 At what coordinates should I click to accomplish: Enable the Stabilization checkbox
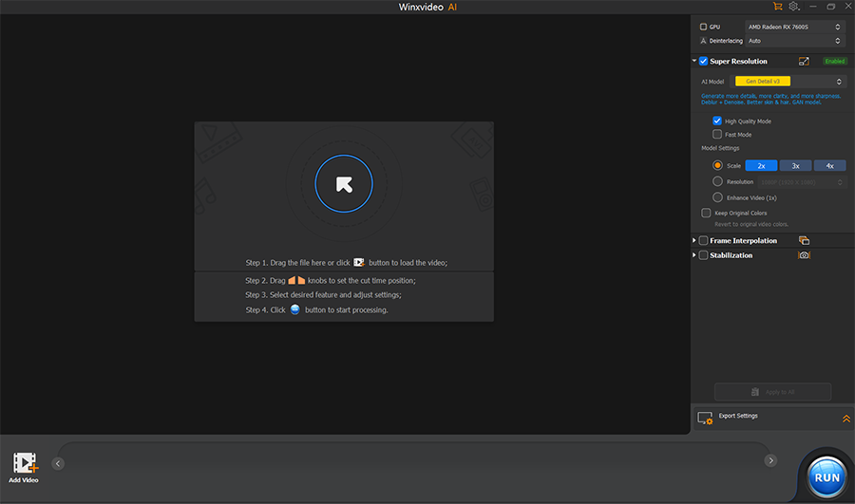pos(703,255)
